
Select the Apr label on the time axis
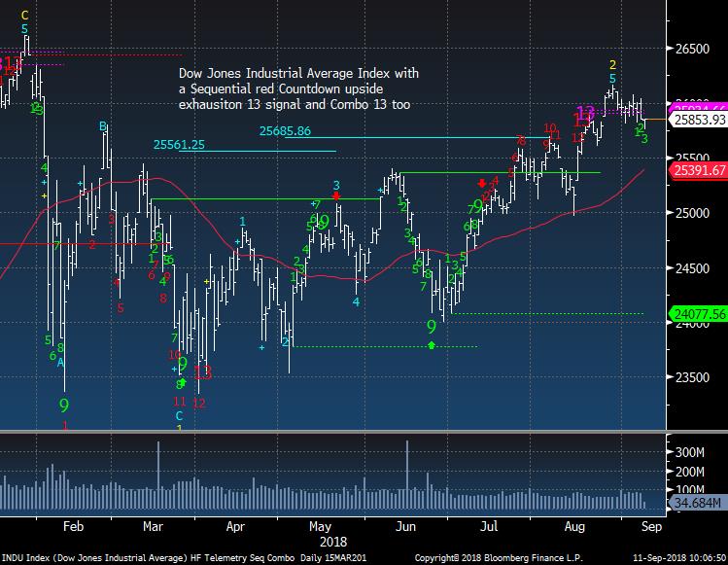[x=235, y=527]
